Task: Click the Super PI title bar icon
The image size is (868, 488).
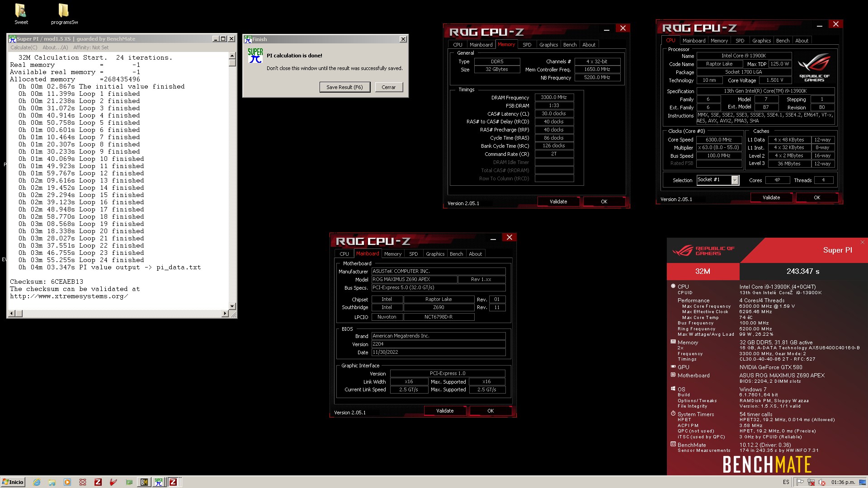Action: pos(12,39)
